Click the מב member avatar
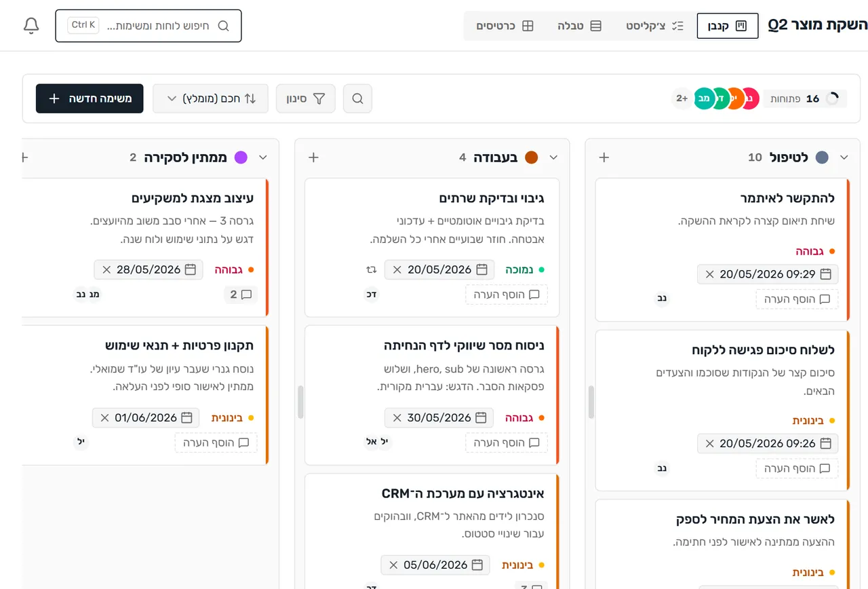Viewport: 868px width, 589px height. 705,98
